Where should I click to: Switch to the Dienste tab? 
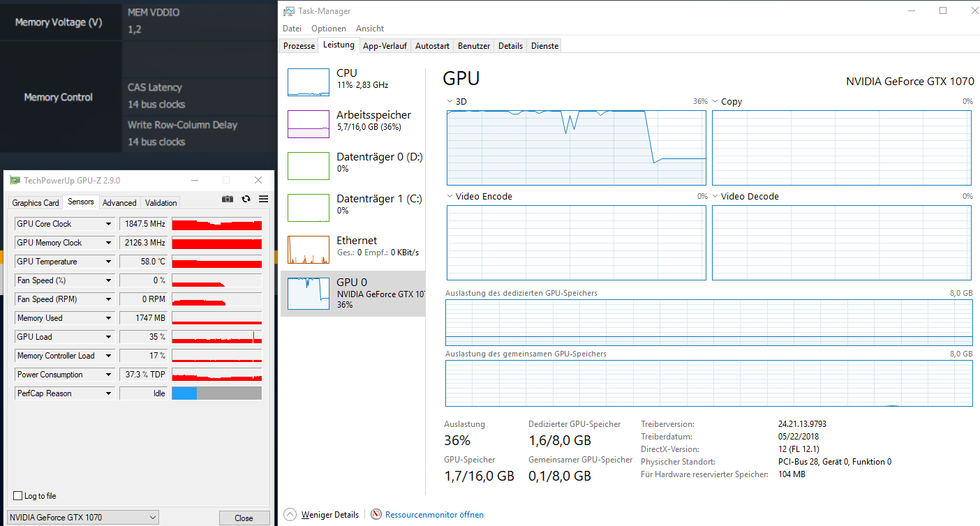click(x=544, y=46)
